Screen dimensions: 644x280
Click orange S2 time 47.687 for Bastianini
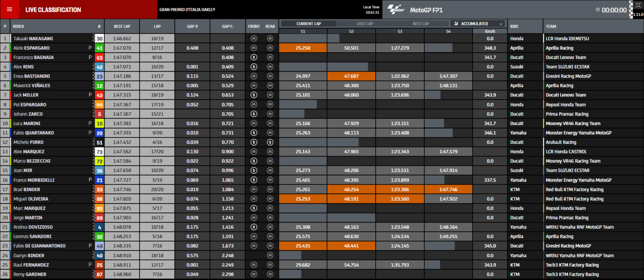351,76
